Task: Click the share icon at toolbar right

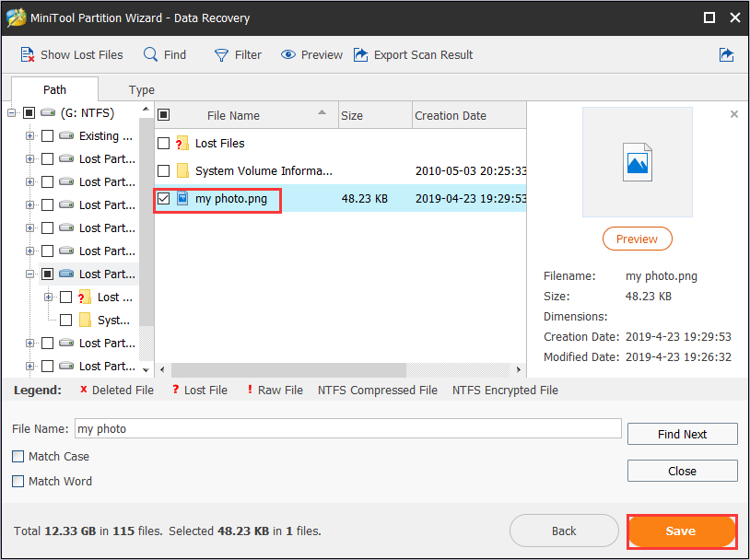Action: (x=726, y=55)
